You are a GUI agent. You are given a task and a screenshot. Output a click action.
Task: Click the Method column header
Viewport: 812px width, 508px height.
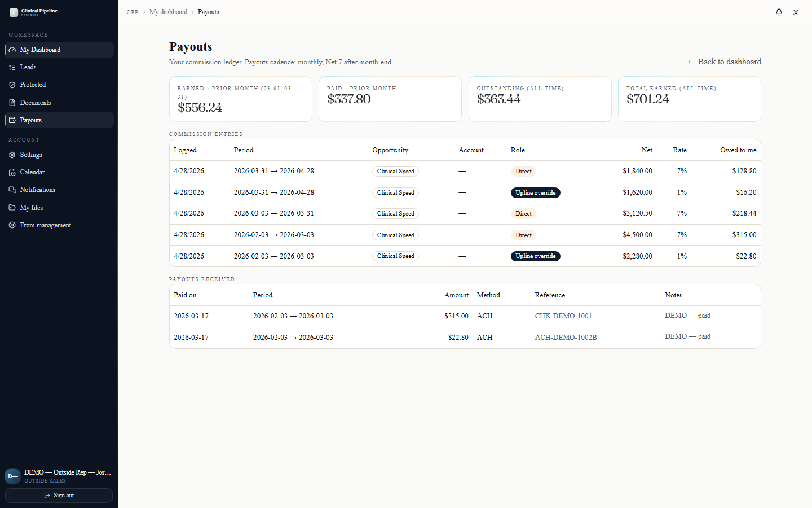[488, 295]
